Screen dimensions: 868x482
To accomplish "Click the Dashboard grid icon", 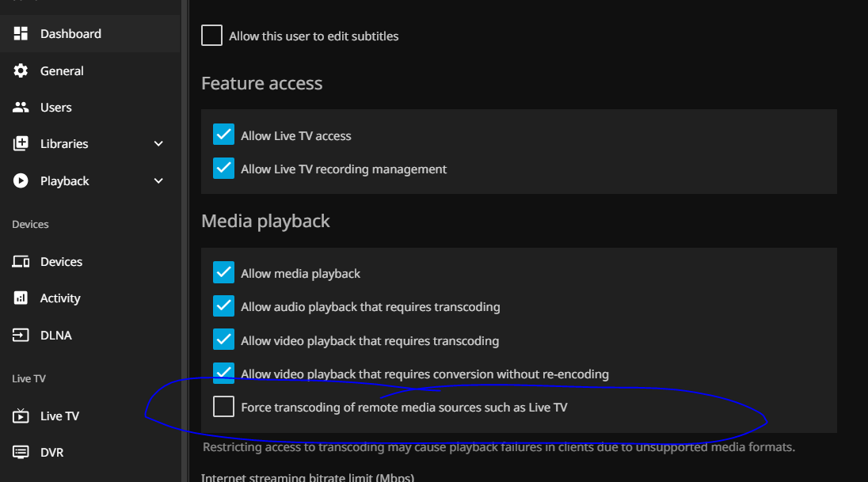I will (21, 34).
